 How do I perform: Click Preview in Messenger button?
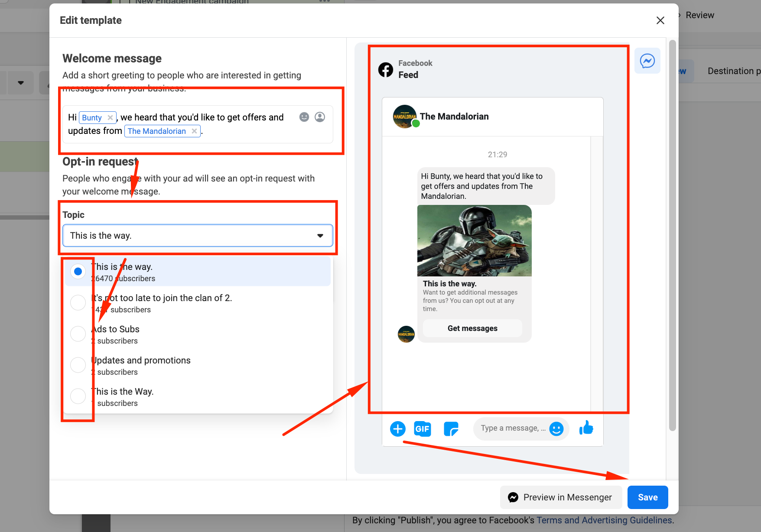click(561, 497)
